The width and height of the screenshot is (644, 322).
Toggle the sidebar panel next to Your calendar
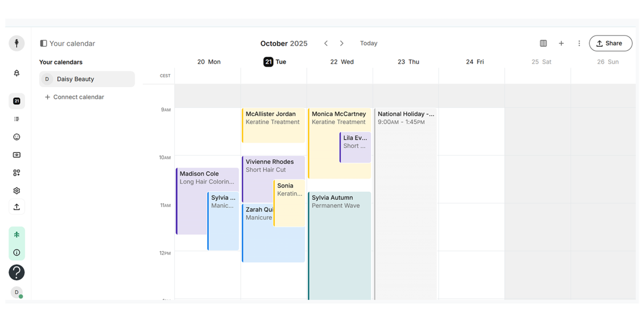tap(43, 43)
